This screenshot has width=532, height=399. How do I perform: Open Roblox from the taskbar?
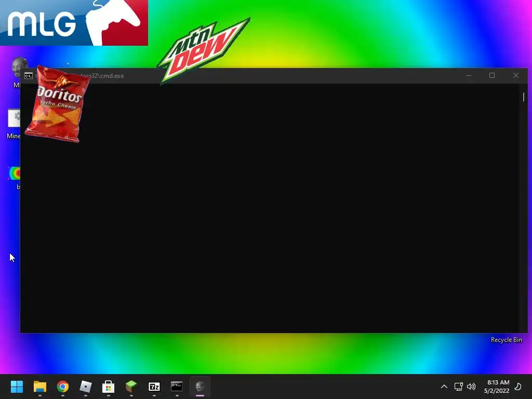[86, 387]
